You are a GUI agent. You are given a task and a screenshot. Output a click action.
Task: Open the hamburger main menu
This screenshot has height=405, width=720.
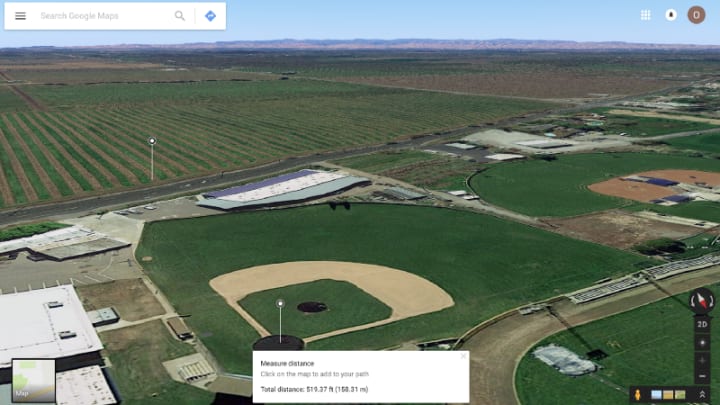(x=20, y=16)
